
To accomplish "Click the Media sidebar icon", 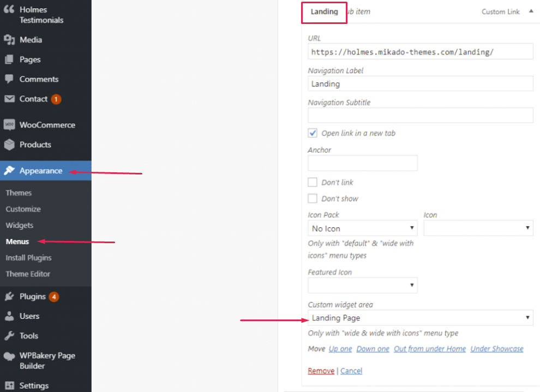I will point(9,40).
